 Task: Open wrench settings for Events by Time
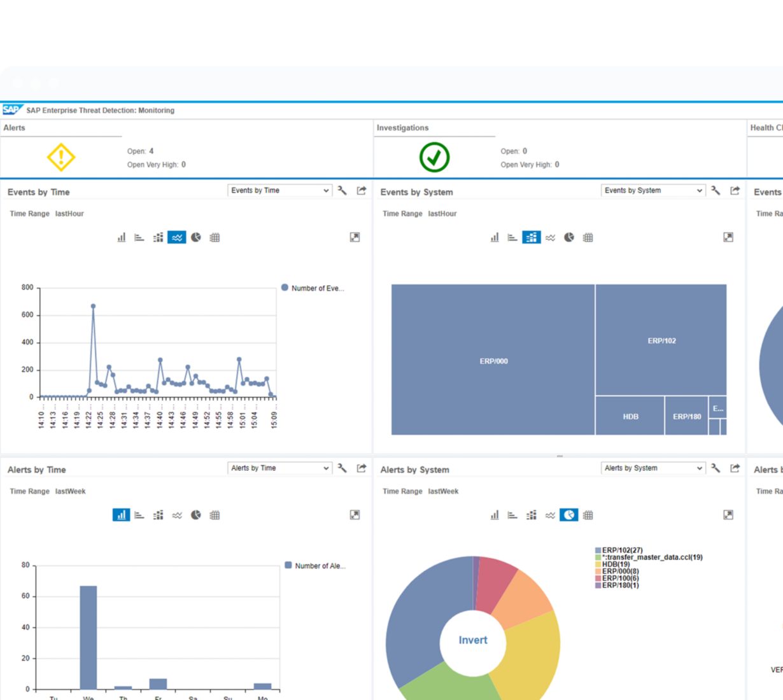[342, 190]
